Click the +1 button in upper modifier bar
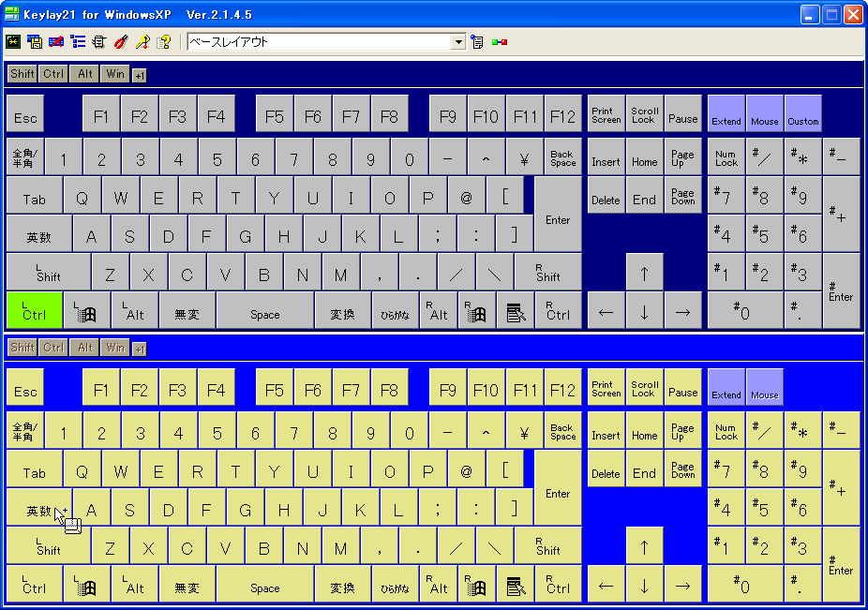Screen dimensions: 868x610 [140, 75]
